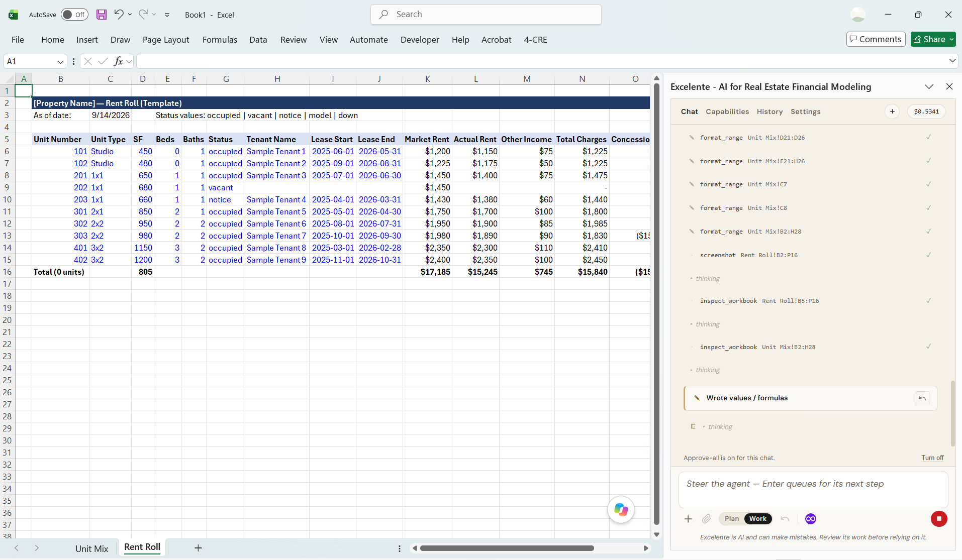This screenshot has height=560, width=962.
Task: Open the Capabilities tab in Excelente
Action: [x=727, y=111]
